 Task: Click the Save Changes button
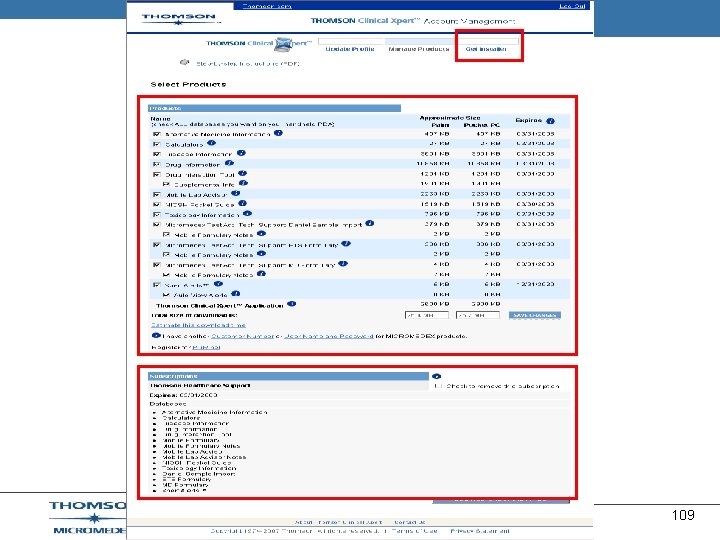(535, 315)
